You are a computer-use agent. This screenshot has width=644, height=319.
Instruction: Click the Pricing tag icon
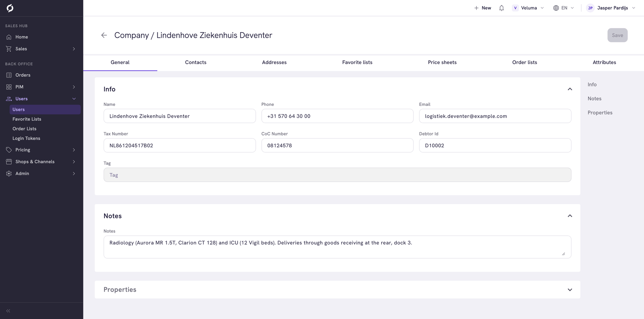point(9,150)
